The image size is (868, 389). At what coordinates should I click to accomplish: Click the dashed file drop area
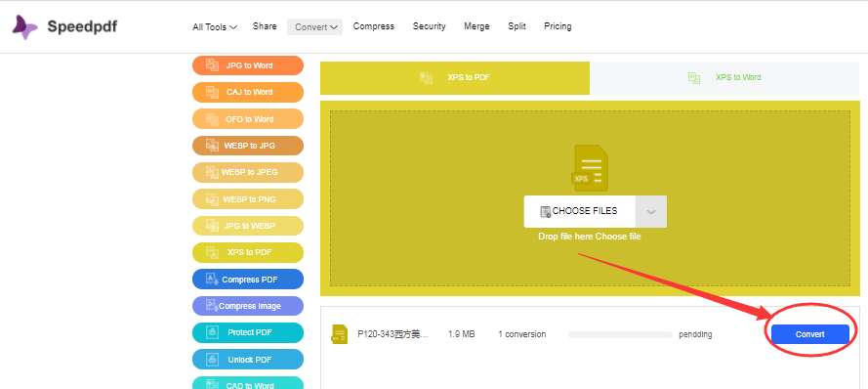(x=590, y=198)
